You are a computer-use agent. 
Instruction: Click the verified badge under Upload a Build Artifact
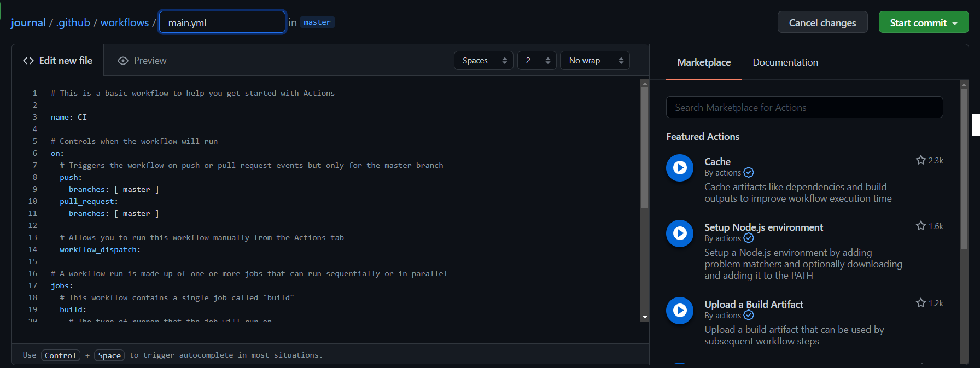click(749, 316)
